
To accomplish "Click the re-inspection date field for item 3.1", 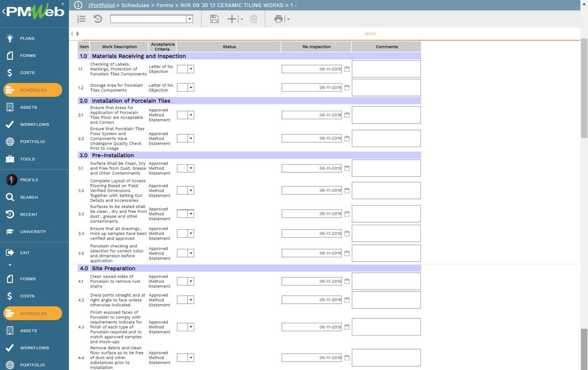I will [311, 168].
